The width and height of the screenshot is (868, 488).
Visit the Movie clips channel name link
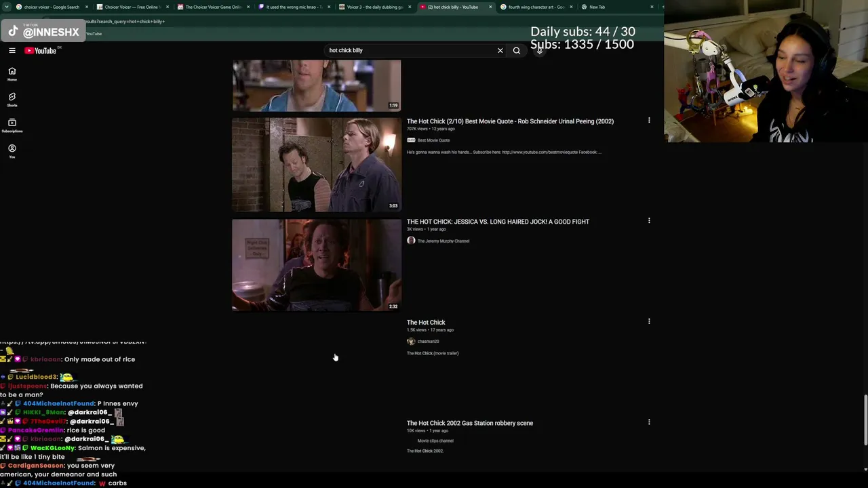(435, 441)
